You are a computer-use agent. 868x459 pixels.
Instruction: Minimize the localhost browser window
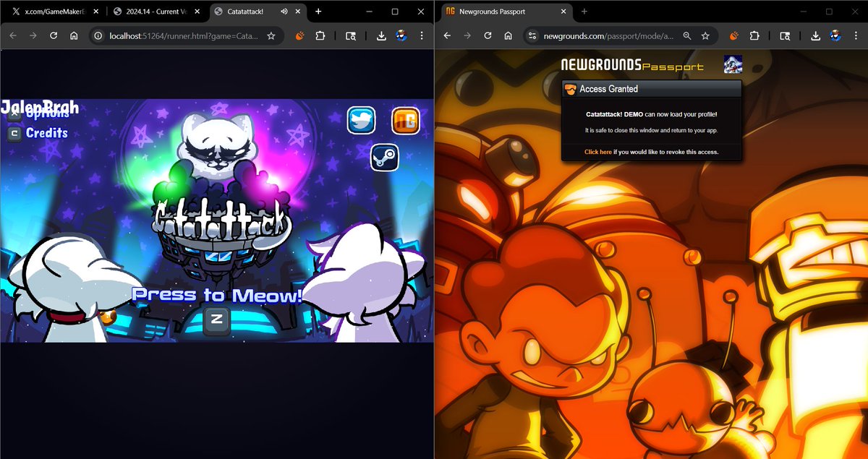coord(368,12)
